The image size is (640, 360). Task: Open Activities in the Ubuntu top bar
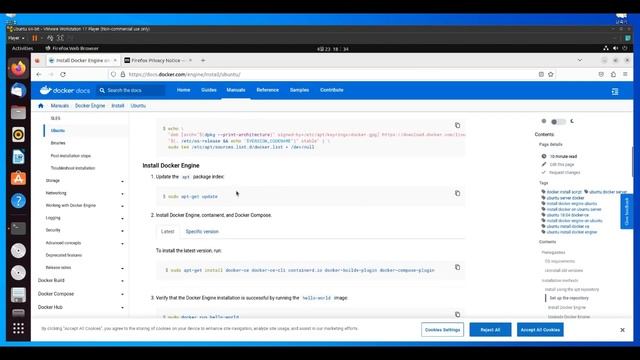pyautogui.click(x=22, y=48)
